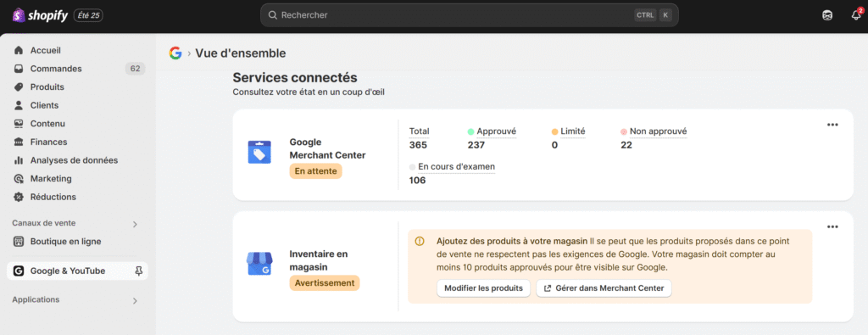The width and height of the screenshot is (868, 335).
Task: Expand Applications chevron
Action: (x=135, y=301)
